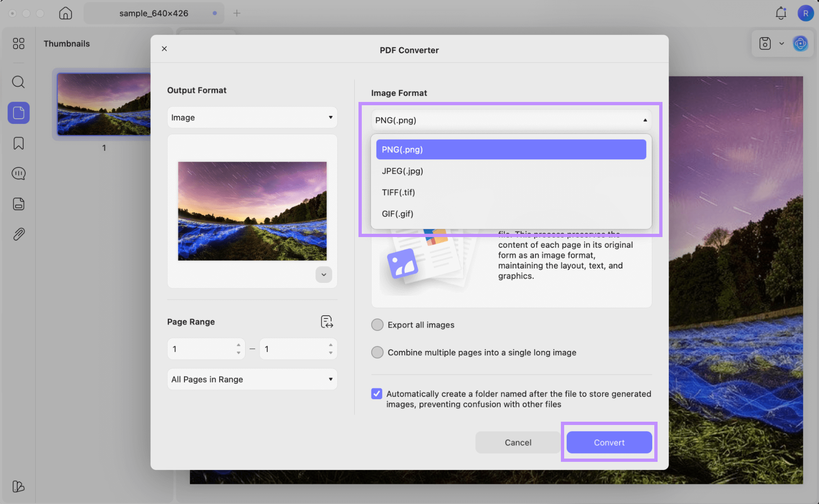Open the search tool in the sidebar
Screen dimensions: 819x504
[18, 82]
